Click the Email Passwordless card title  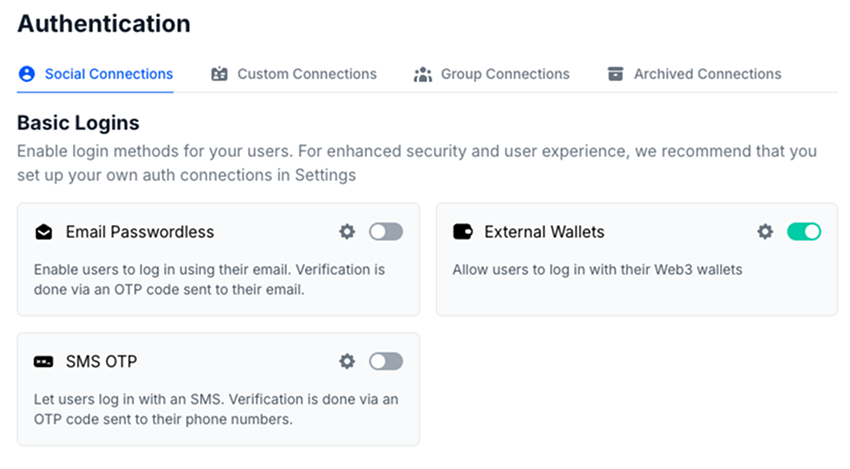point(140,232)
